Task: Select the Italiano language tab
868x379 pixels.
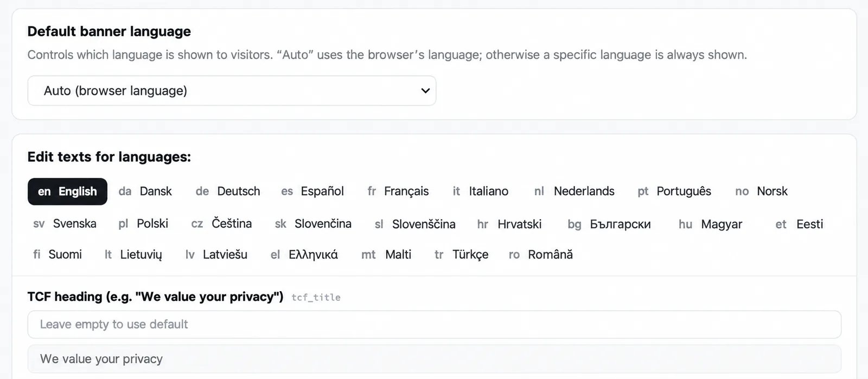Action: coord(481,191)
